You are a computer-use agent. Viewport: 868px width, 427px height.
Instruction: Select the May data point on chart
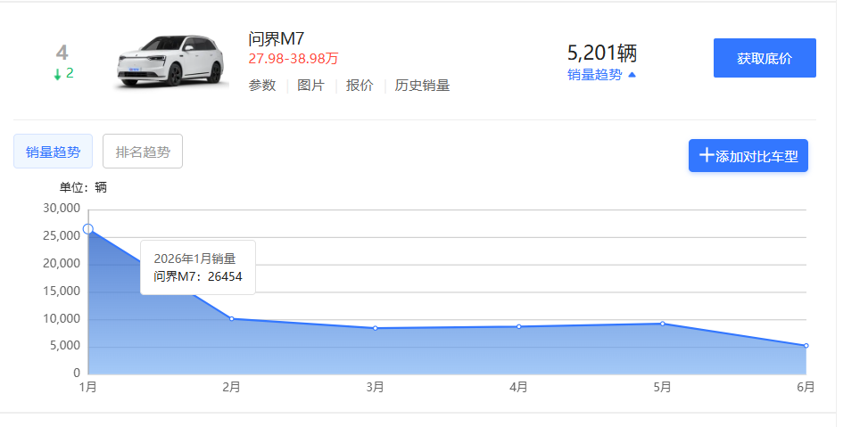coord(662,324)
